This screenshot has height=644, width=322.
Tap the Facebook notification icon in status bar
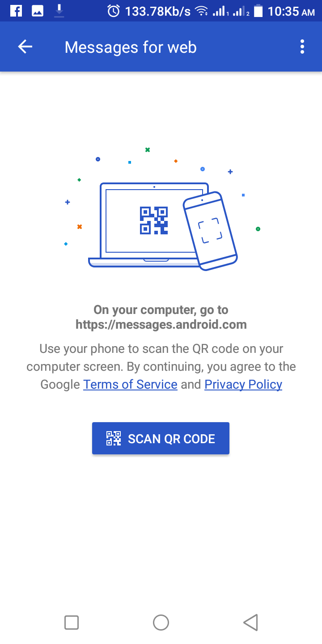tap(16, 11)
